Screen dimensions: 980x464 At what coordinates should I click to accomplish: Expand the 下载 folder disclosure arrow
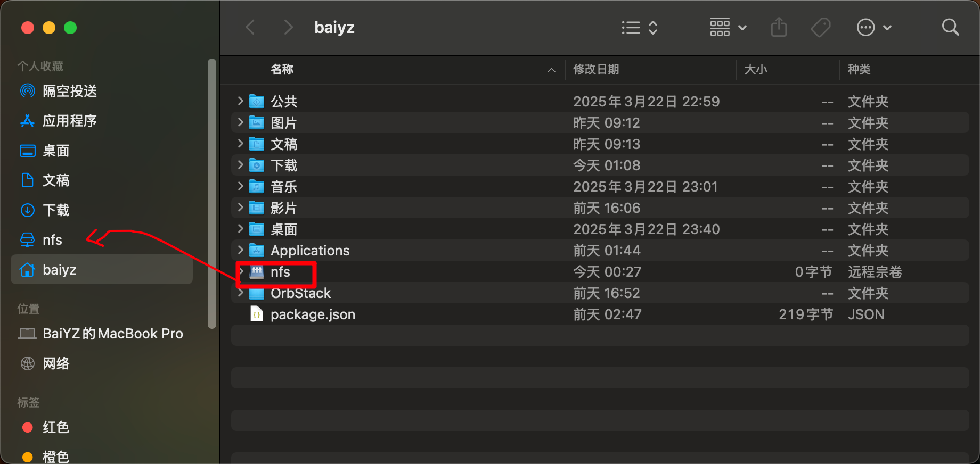[240, 164]
